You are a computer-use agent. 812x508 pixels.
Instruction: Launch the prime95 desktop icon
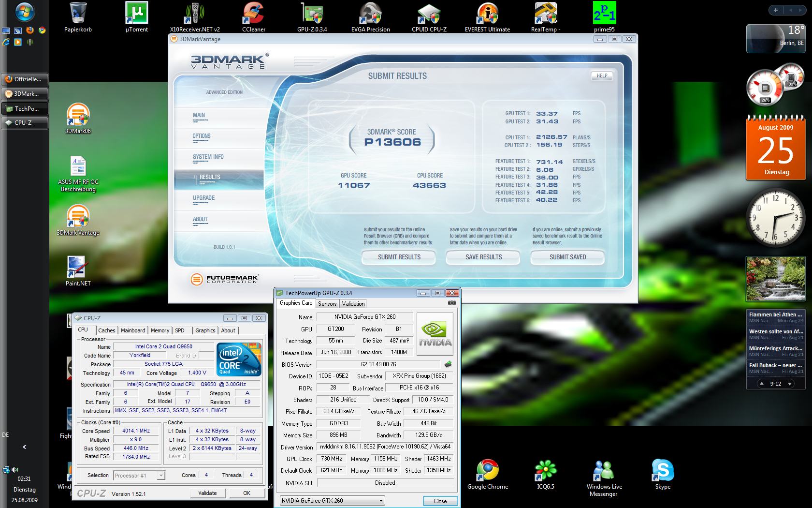coord(605,17)
